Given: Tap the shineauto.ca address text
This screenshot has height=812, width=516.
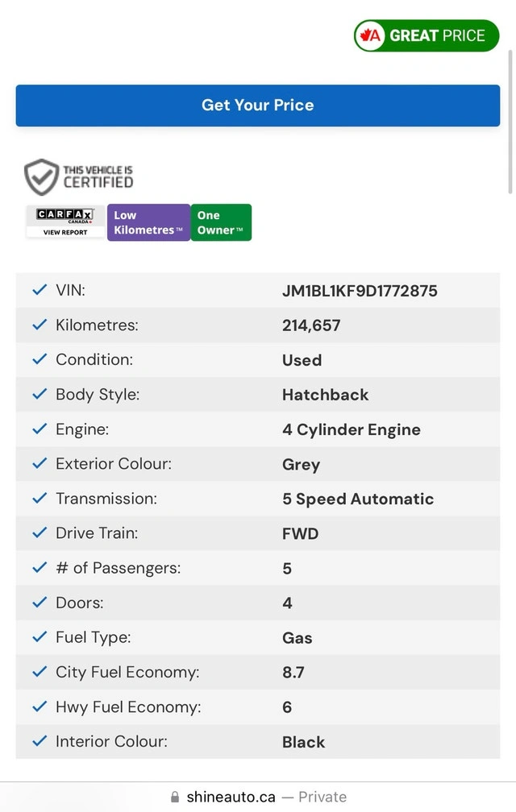Looking at the screenshot, I should click(231, 797).
